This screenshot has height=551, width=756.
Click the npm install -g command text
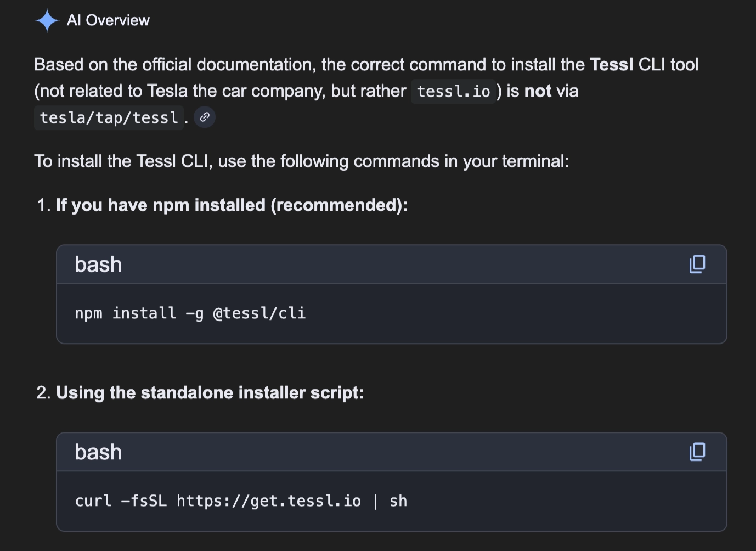(x=139, y=313)
